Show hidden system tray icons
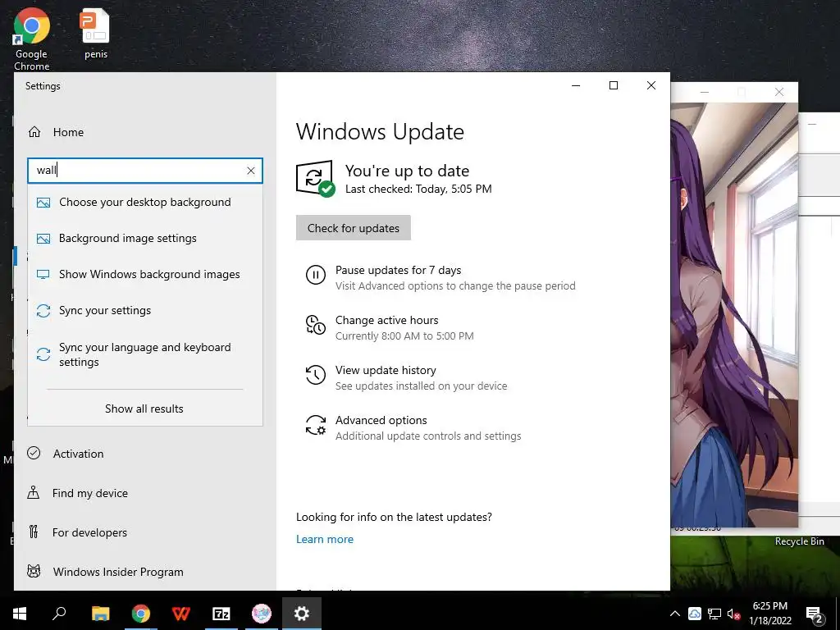The height and width of the screenshot is (630, 840). point(675,614)
